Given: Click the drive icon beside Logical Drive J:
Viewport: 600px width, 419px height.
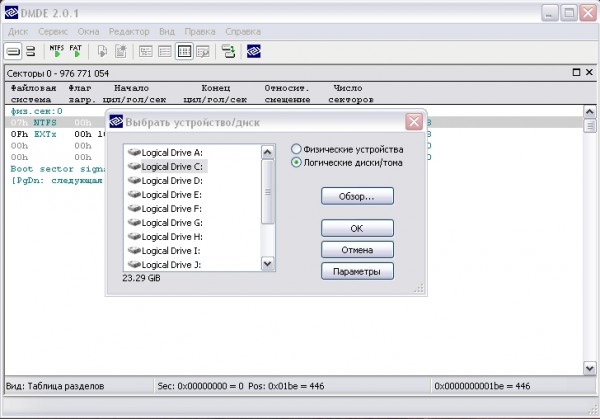Looking at the screenshot, I should click(134, 264).
